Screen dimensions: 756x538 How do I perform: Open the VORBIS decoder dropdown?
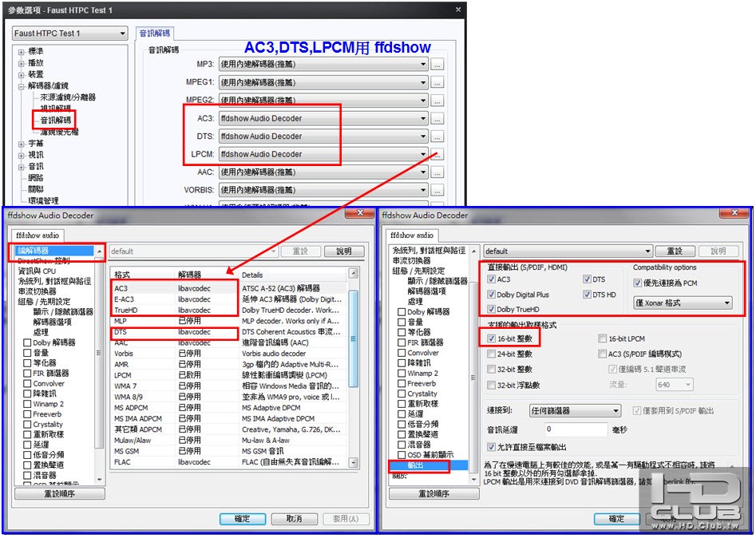click(323, 190)
